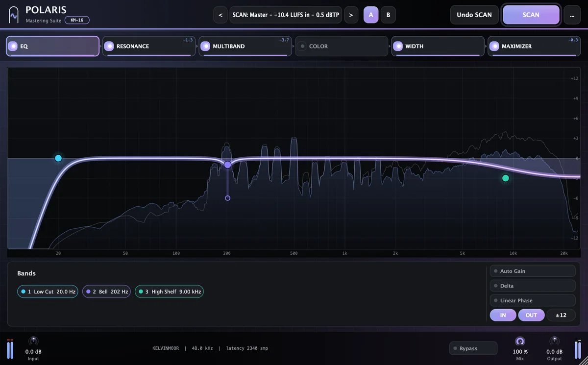Click the 0.0 dB Output value
The width and height of the screenshot is (588, 365).
click(x=554, y=352)
